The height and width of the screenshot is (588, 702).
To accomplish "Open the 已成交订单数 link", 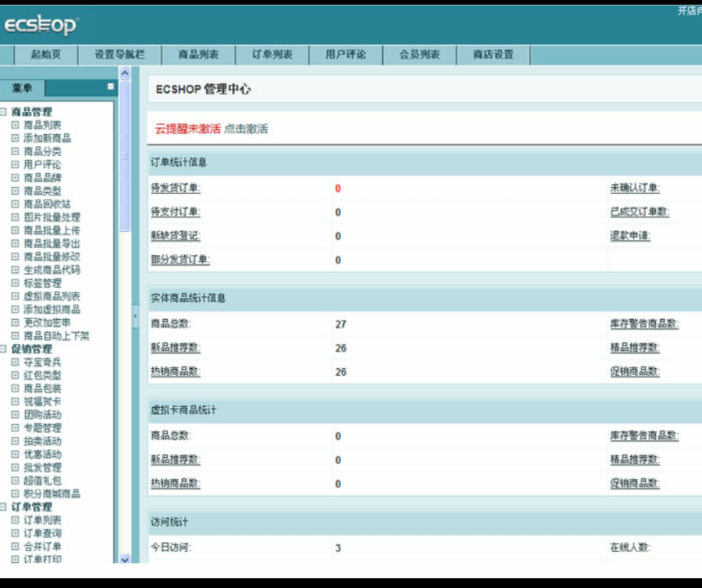I will [640, 211].
